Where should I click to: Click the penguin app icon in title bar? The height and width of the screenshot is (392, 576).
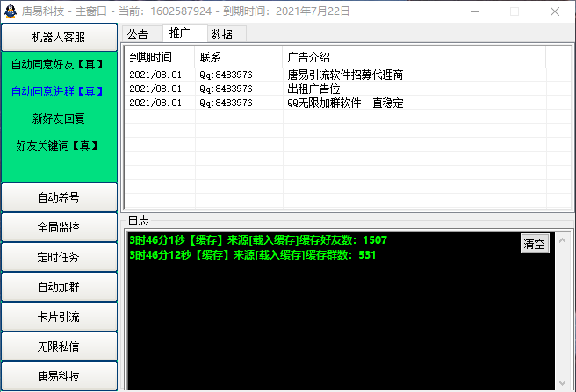coord(11,11)
